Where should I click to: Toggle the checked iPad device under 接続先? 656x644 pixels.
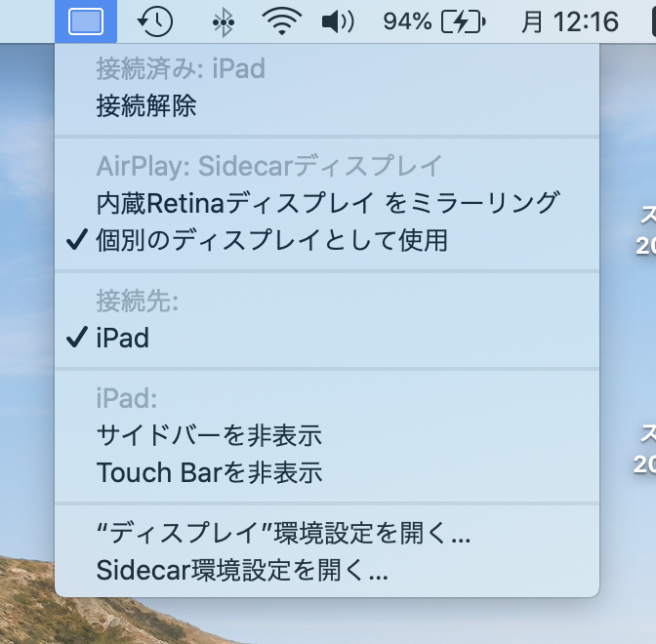[x=327, y=338]
